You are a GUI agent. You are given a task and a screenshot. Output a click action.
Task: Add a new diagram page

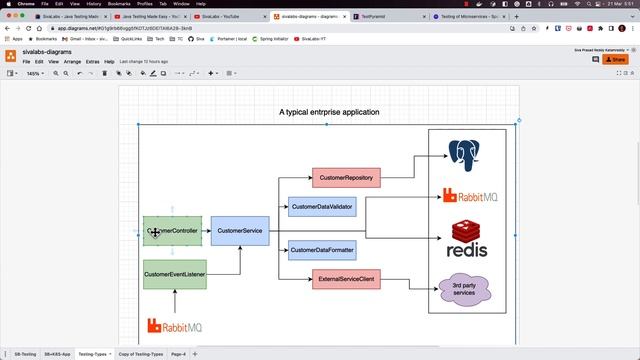point(195,354)
